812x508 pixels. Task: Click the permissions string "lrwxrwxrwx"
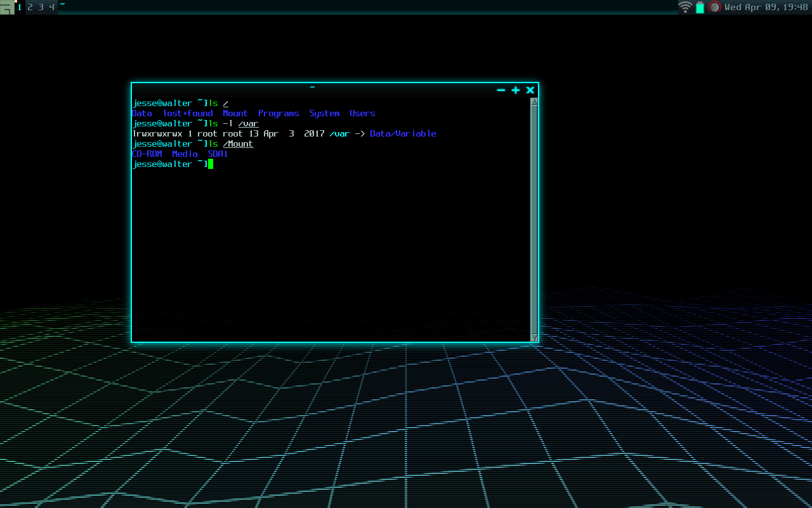point(157,133)
